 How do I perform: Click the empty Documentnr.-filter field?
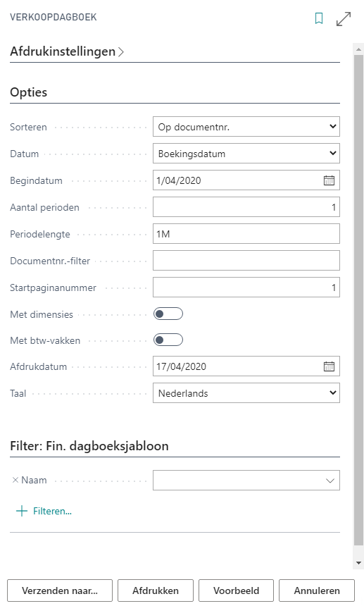click(x=246, y=261)
